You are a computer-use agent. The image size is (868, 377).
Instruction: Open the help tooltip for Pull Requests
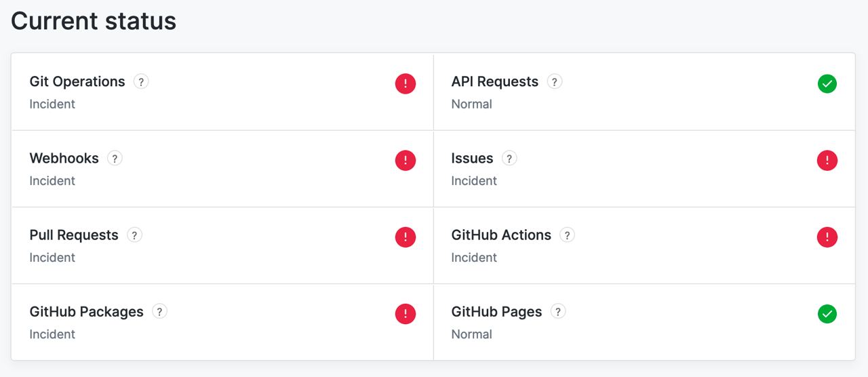click(x=134, y=235)
